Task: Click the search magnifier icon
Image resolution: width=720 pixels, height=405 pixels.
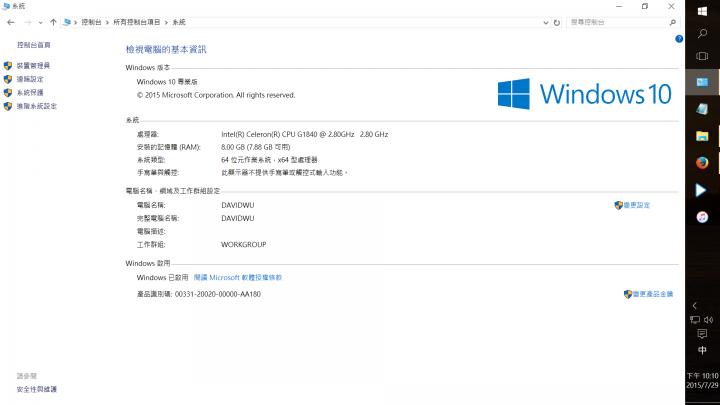Action: pyautogui.click(x=673, y=22)
